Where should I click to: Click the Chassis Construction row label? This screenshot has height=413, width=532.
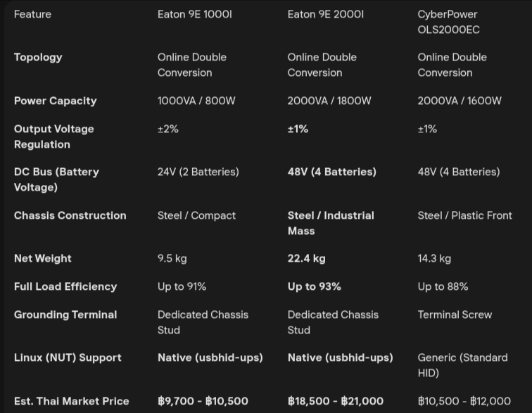click(70, 215)
